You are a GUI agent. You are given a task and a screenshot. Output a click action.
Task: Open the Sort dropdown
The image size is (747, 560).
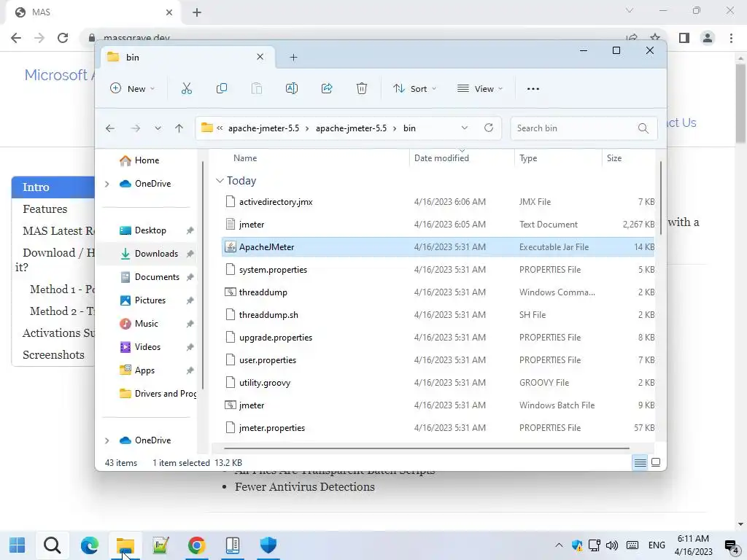click(414, 88)
